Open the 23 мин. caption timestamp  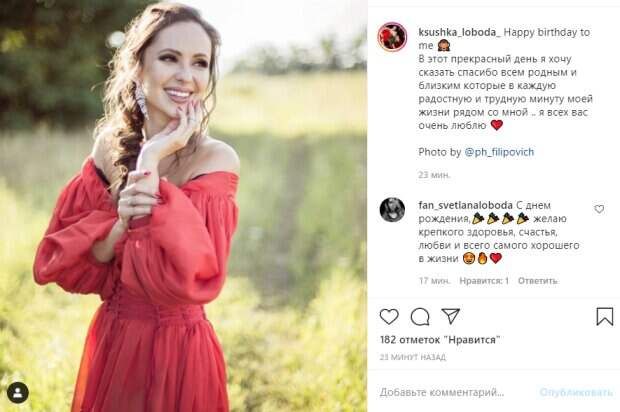click(x=434, y=175)
